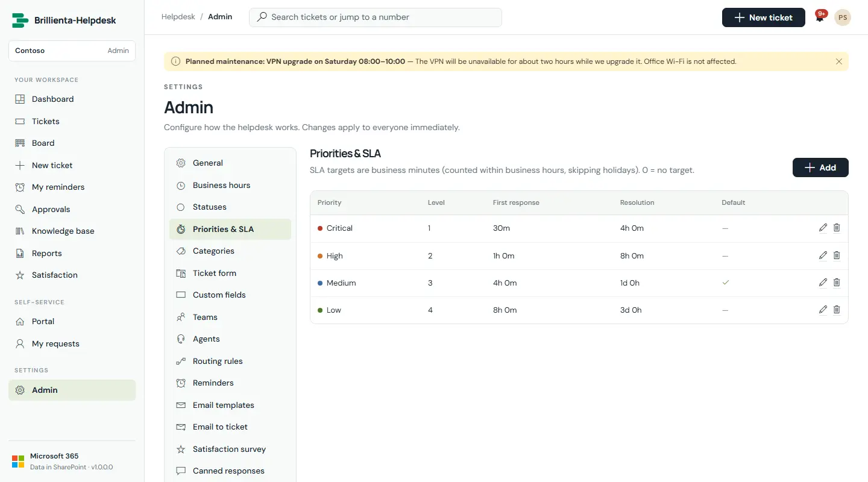Delete the Low priority

tap(837, 310)
